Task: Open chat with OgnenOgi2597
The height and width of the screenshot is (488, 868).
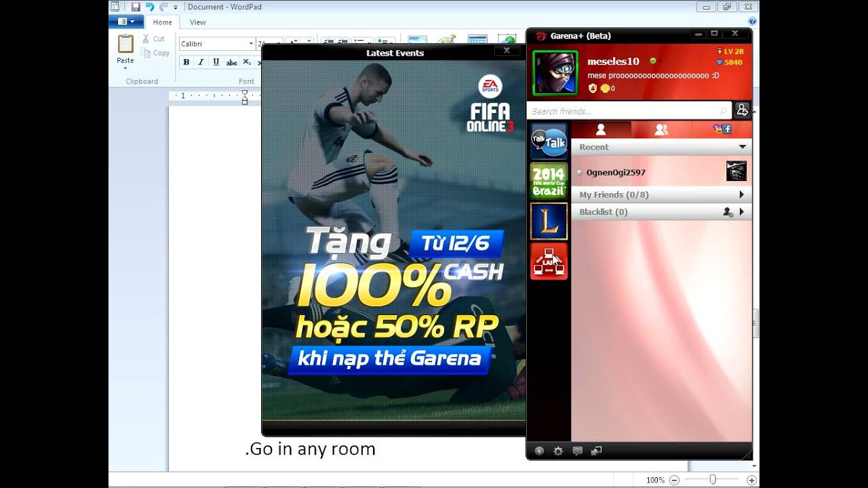Action: pos(661,172)
